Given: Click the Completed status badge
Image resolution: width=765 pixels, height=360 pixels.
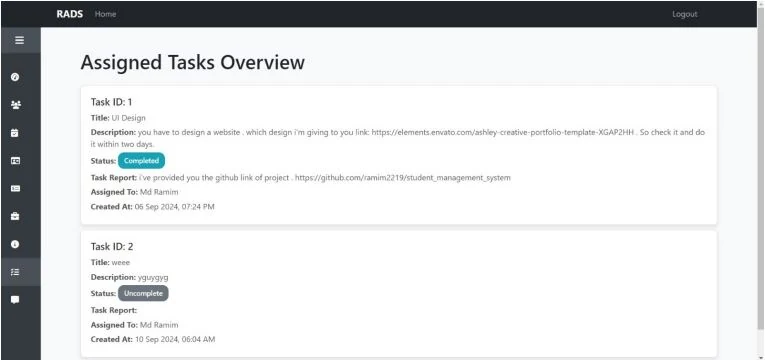Looking at the screenshot, I should pyautogui.click(x=141, y=160).
